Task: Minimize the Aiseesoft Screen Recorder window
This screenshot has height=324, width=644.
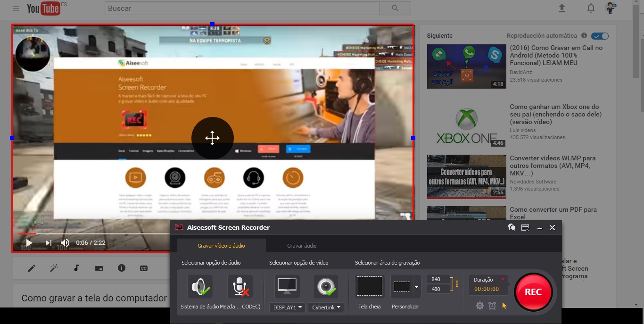Action: click(x=540, y=228)
